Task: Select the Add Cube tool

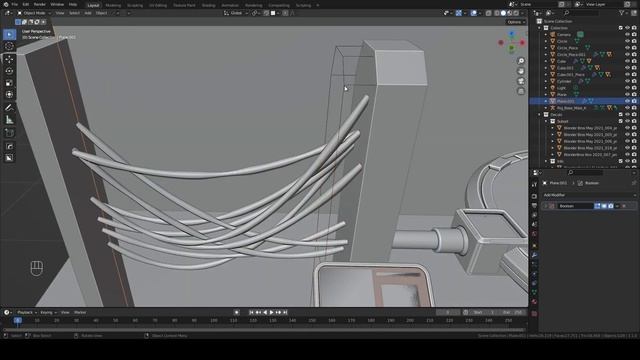Action: tap(9, 133)
